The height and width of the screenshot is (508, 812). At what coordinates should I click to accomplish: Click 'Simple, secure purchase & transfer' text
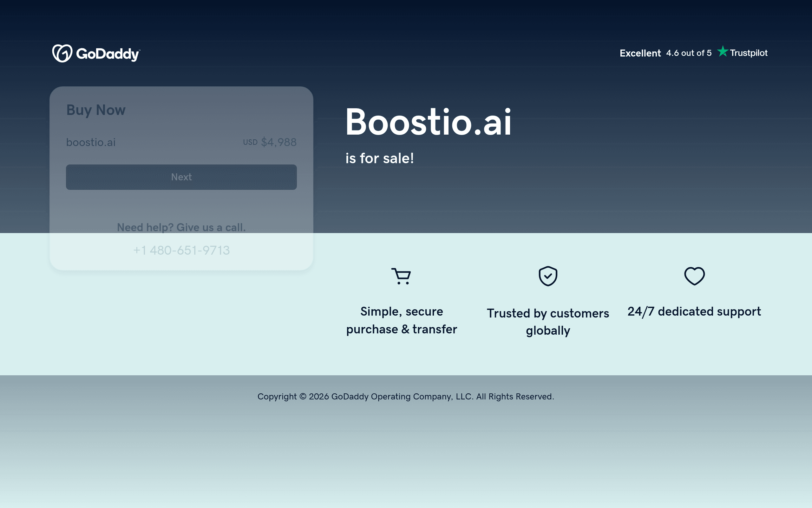pyautogui.click(x=402, y=320)
